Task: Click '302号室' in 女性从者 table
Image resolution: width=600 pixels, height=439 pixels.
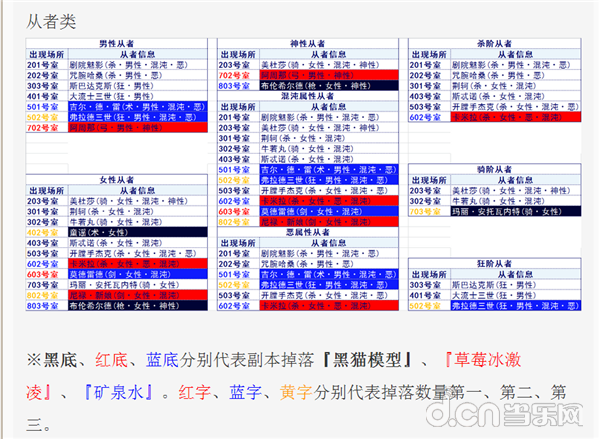Action: point(42,222)
